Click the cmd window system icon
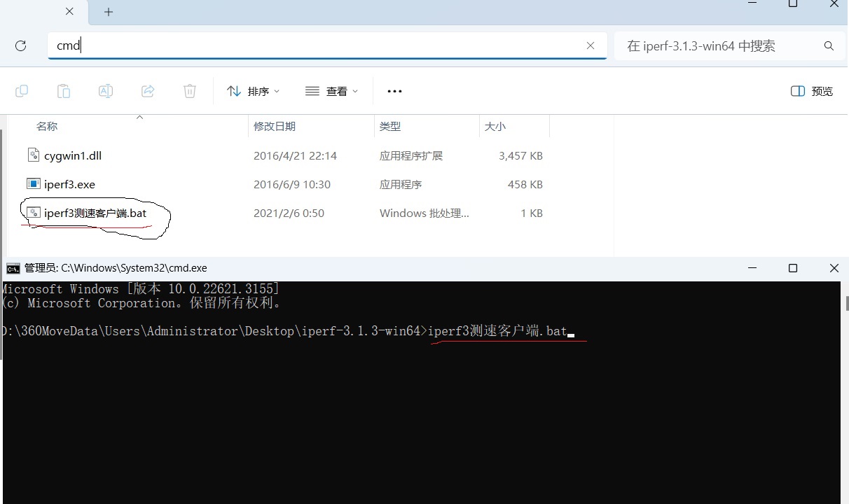849x504 pixels. pyautogui.click(x=13, y=268)
